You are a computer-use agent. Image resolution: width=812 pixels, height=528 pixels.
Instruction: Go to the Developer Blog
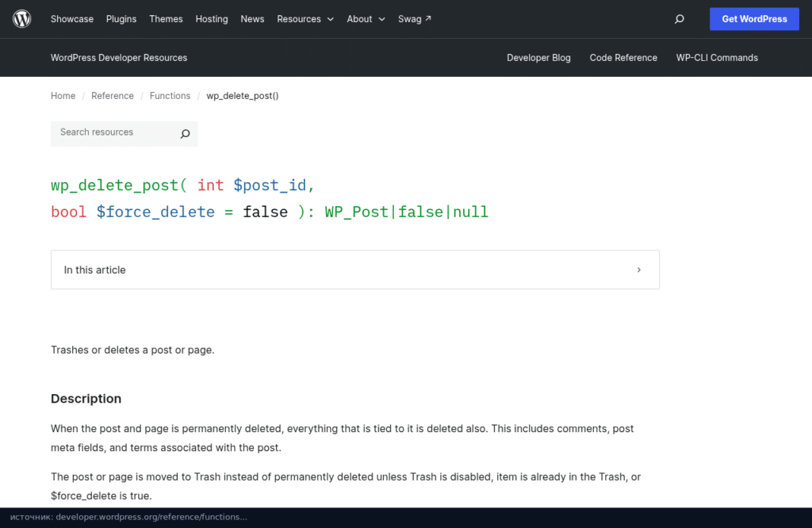pyautogui.click(x=538, y=58)
